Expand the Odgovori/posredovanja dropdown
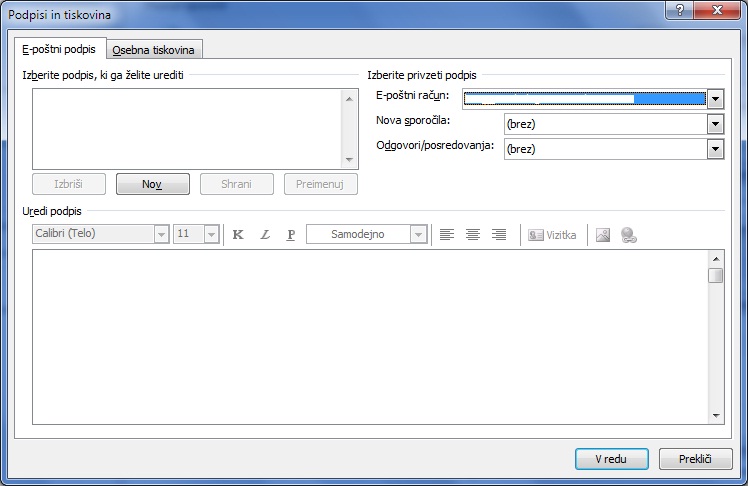 715,149
